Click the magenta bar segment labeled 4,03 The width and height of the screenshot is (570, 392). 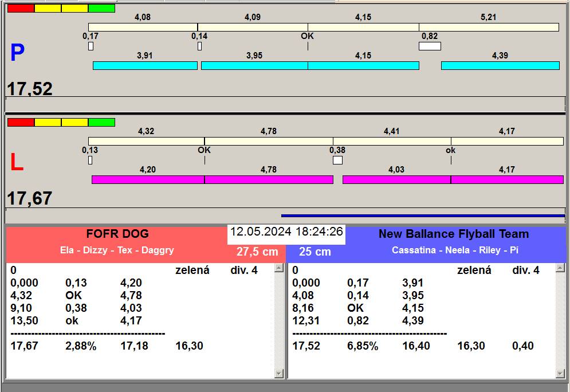tap(396, 179)
